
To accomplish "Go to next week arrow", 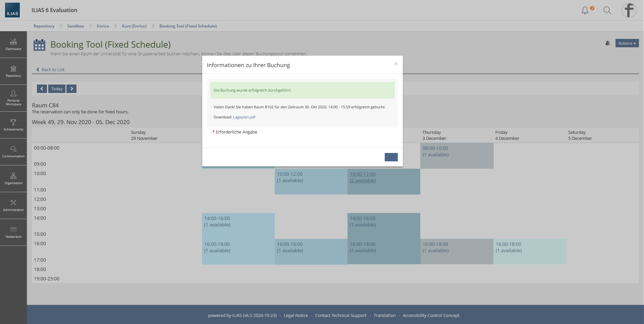I will [71, 89].
